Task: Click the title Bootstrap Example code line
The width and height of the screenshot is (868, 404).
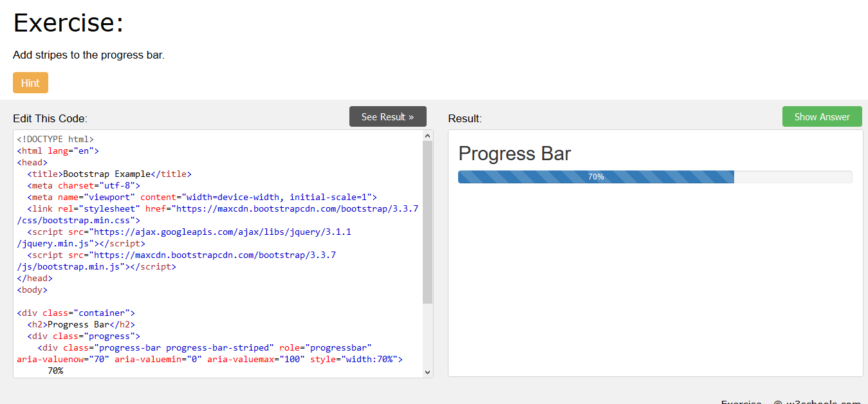Action: [x=109, y=174]
